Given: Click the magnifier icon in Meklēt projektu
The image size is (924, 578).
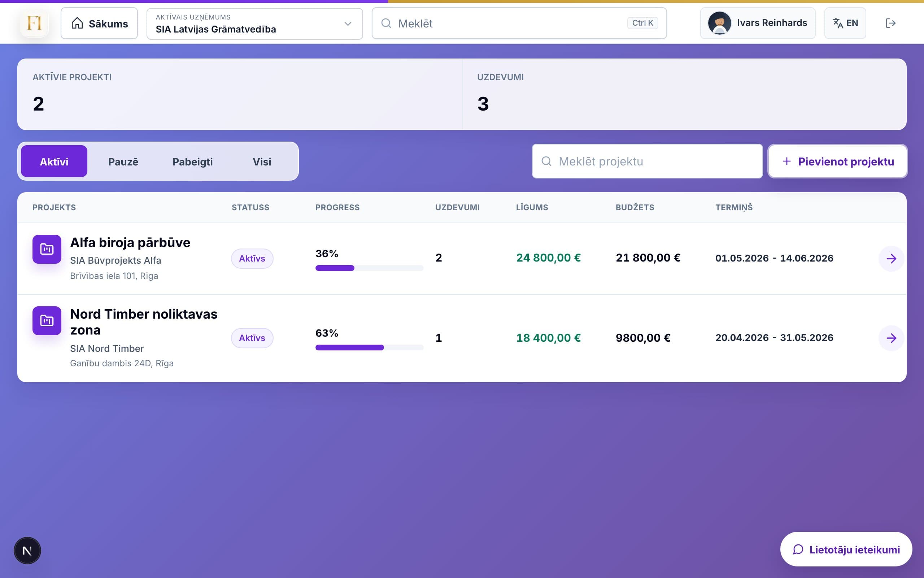Looking at the screenshot, I should (x=546, y=161).
